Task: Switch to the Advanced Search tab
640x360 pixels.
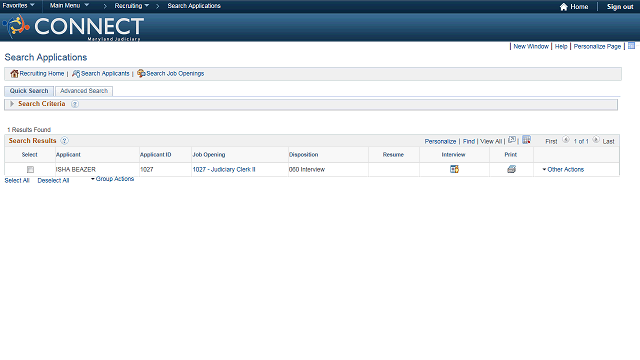Action: coord(84,91)
